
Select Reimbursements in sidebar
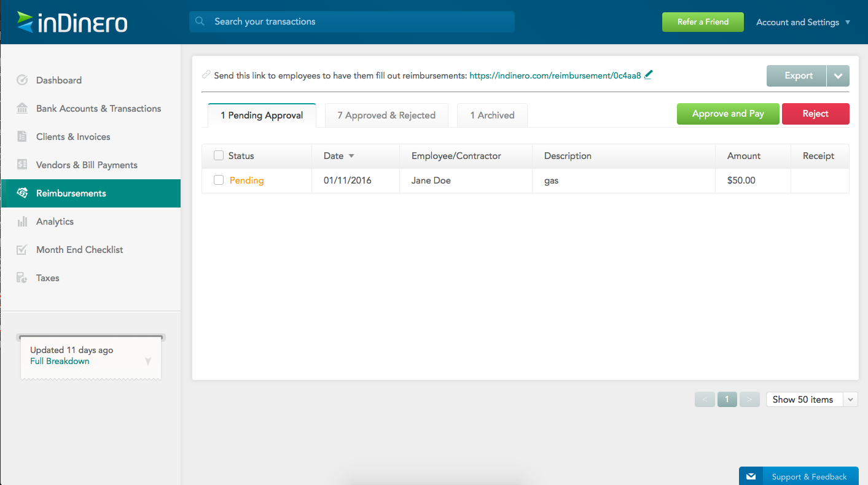[90, 193]
